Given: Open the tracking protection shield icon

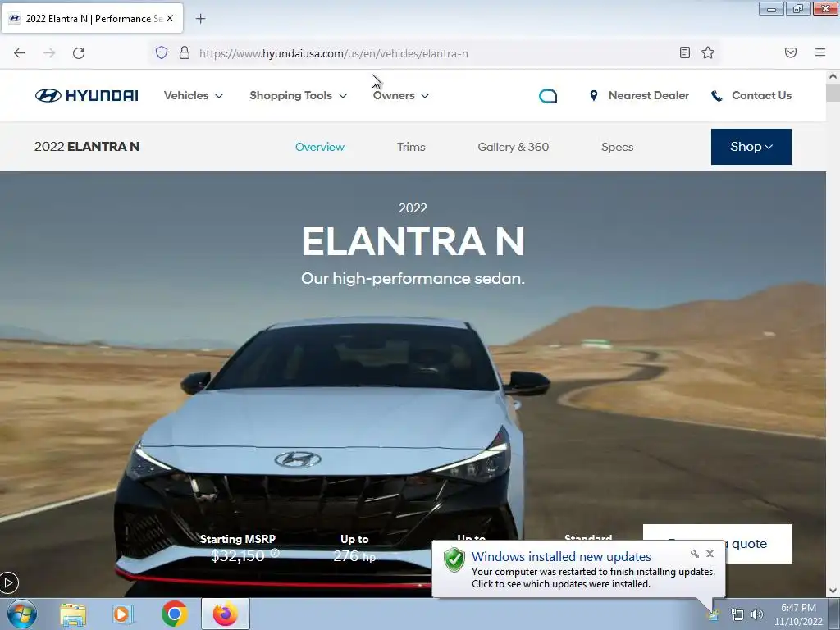Looking at the screenshot, I should tap(162, 52).
